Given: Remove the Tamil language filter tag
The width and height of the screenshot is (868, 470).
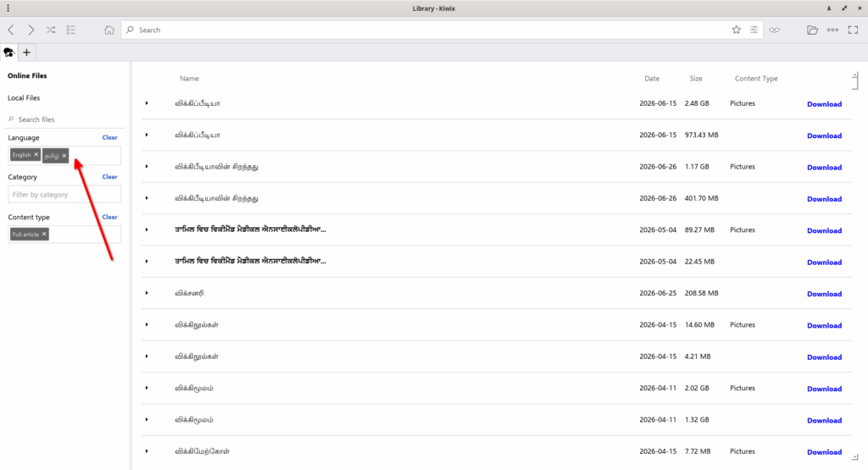Looking at the screenshot, I should 64,155.
